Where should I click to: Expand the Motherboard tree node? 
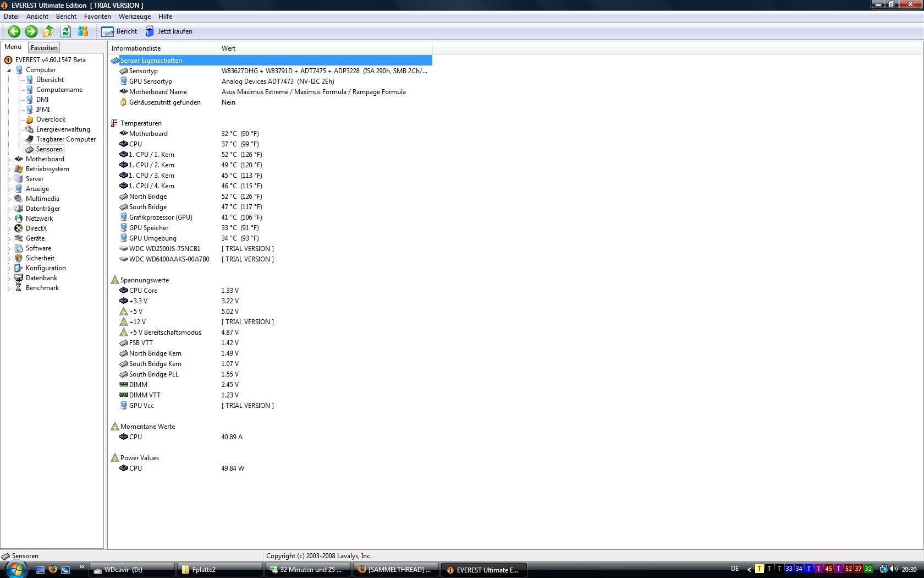click(9, 160)
